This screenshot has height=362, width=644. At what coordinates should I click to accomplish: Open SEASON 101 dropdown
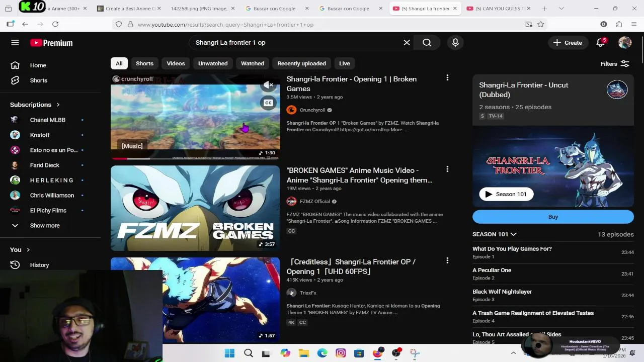495,234
